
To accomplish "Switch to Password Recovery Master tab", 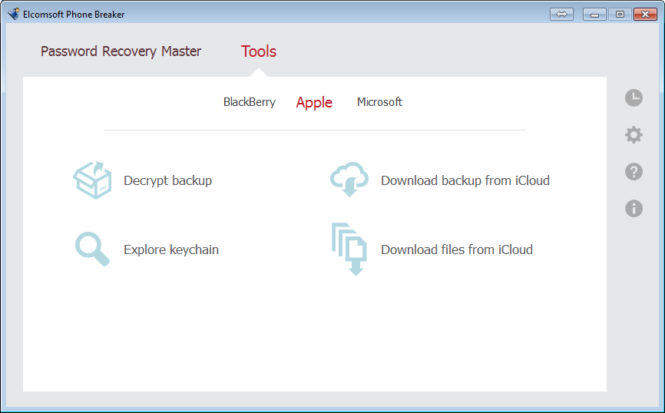I will (121, 51).
